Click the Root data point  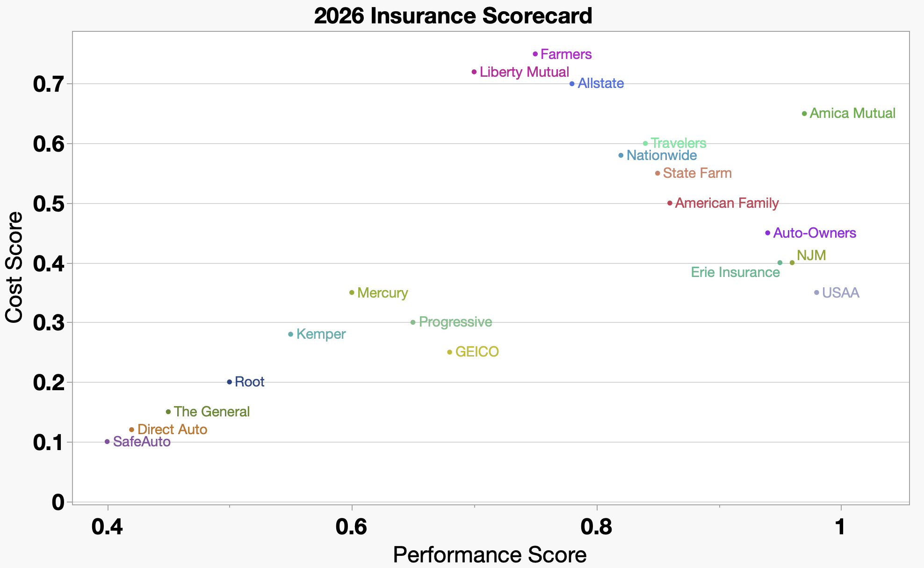230,382
